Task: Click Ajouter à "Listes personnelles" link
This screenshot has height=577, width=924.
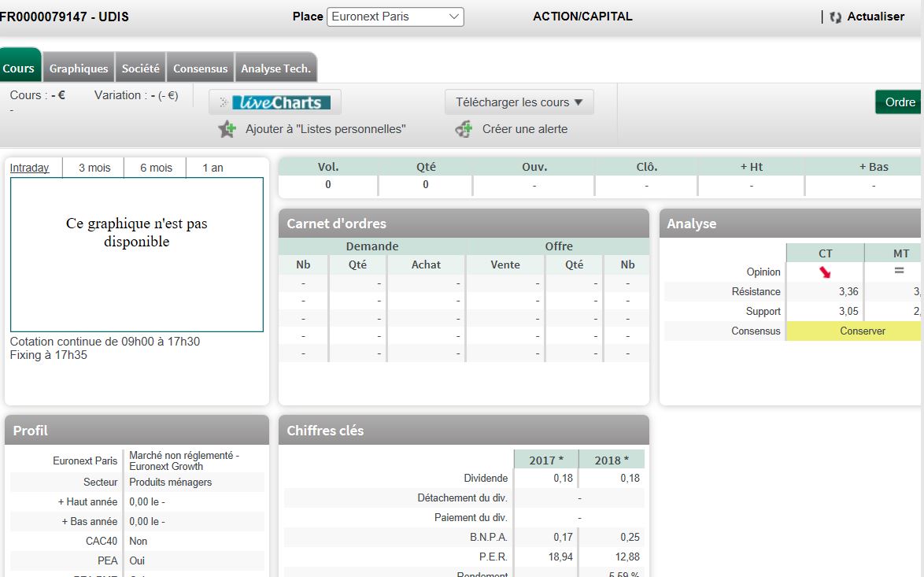Action: pos(326,129)
